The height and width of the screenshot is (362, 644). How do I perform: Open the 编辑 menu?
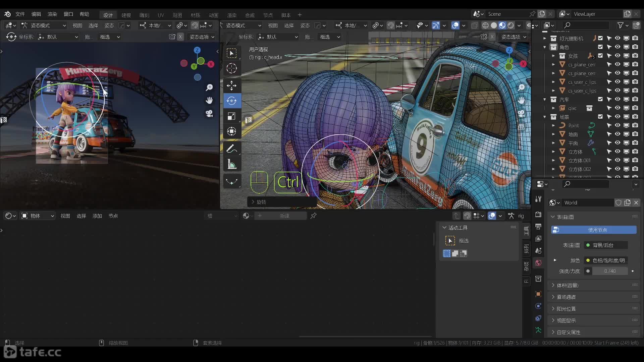tap(36, 14)
